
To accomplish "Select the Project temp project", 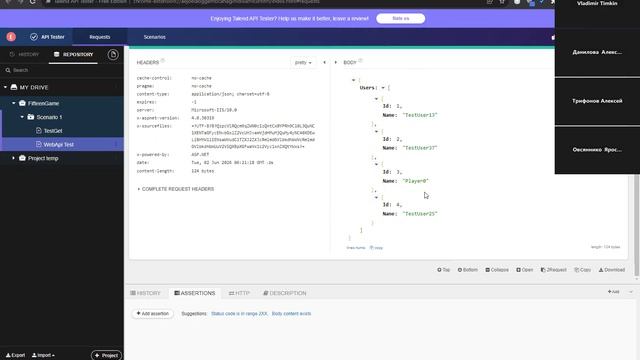I will click(x=43, y=158).
